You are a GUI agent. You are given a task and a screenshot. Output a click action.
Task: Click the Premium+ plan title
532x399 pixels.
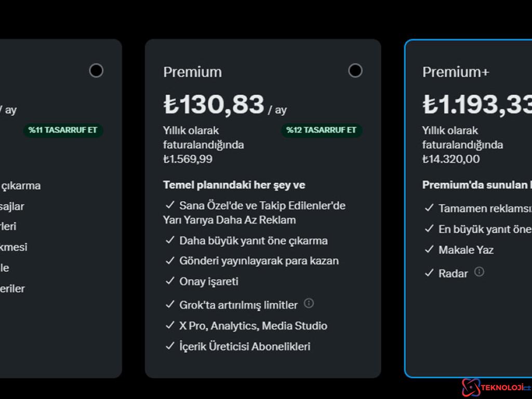coord(456,72)
